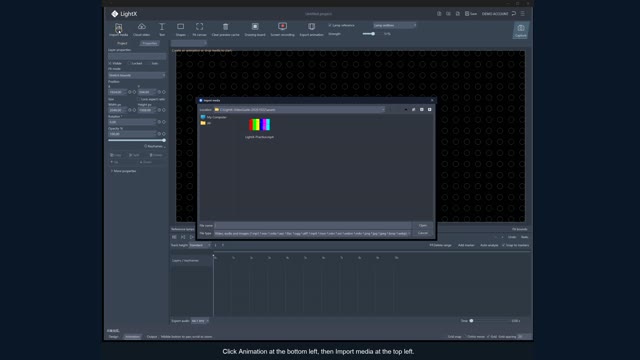This screenshot has width=640, height=360.
Task: Click the Fit canvas icon
Action: pyautogui.click(x=200, y=27)
